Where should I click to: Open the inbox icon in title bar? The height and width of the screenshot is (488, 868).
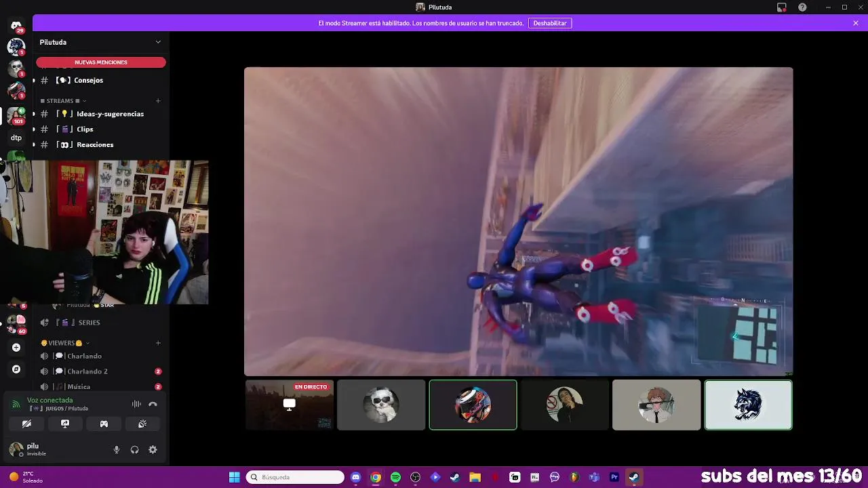coord(782,7)
